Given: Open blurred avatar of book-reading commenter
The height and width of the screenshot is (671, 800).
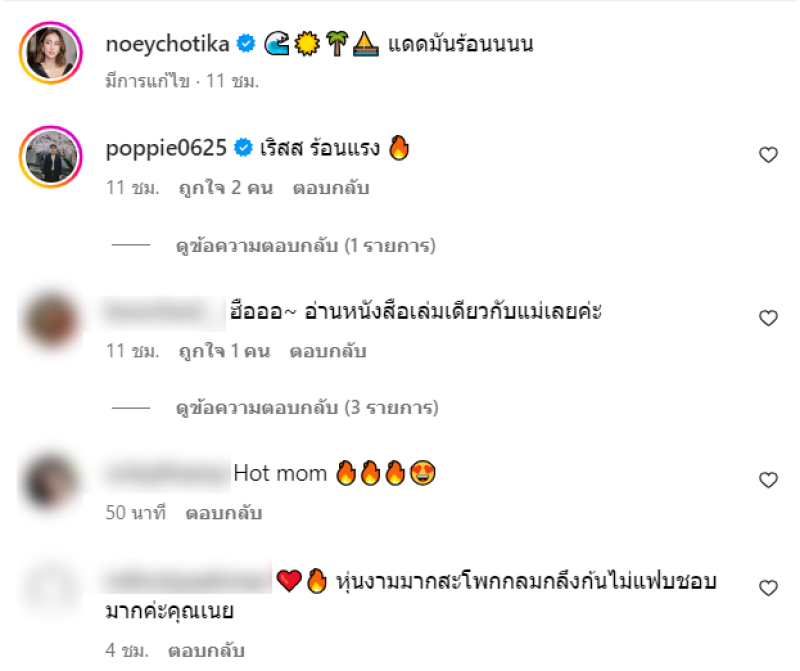Looking at the screenshot, I should 50,320.
